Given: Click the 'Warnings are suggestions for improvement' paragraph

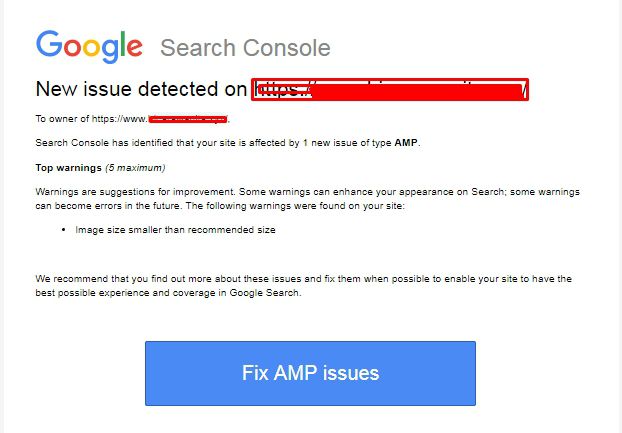Looking at the screenshot, I should 307,199.
